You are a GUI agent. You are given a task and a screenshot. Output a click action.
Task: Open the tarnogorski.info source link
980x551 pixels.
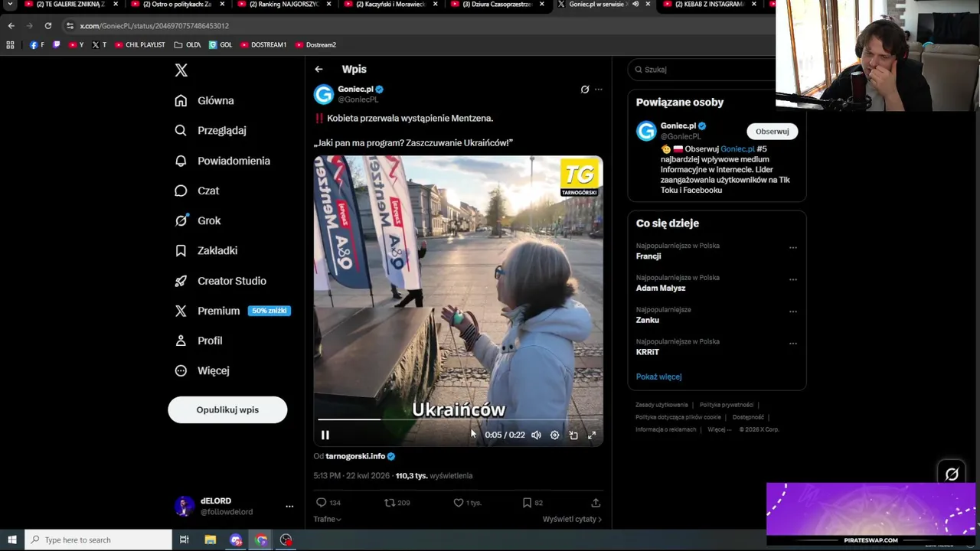[x=355, y=456]
